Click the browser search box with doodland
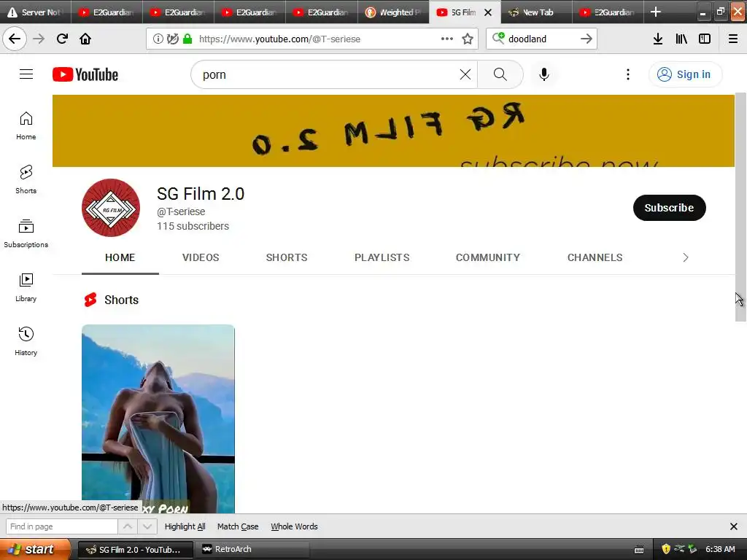Viewport: 747px width, 560px height. pyautogui.click(x=541, y=39)
